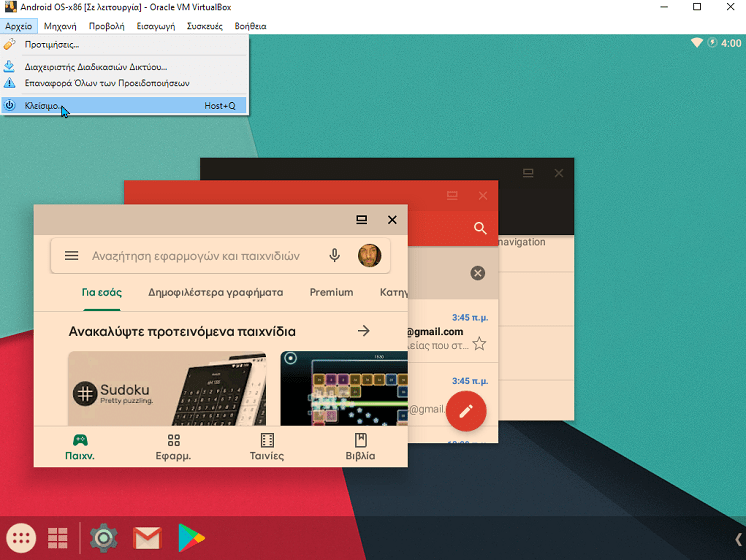
Task: Click the taskbar collapse chevron
Action: coord(738,540)
